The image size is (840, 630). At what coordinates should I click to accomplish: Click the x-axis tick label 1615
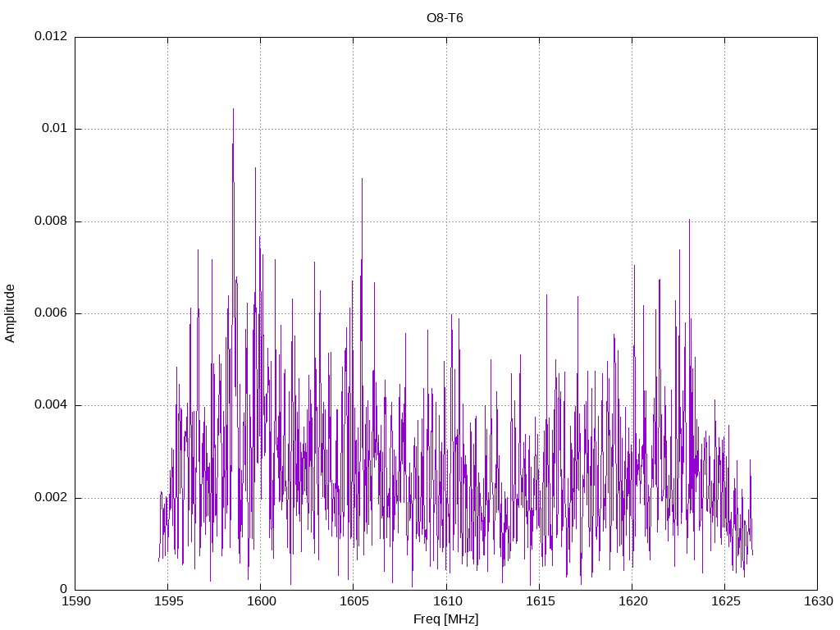[x=540, y=601]
